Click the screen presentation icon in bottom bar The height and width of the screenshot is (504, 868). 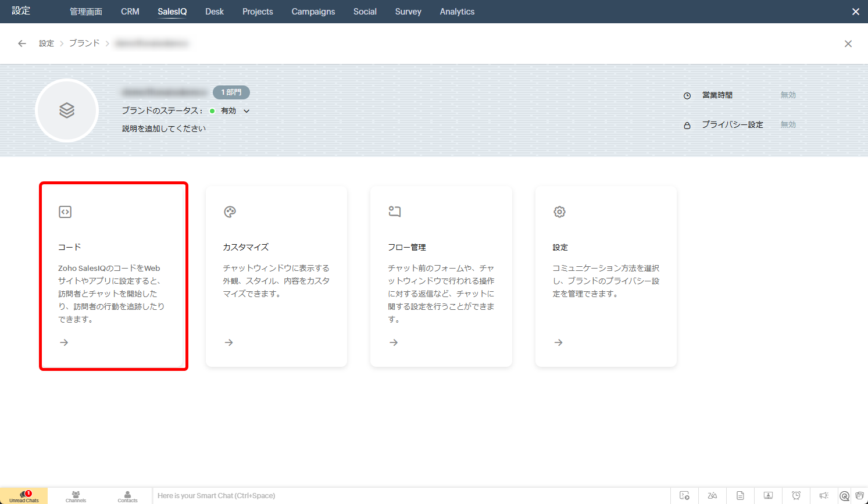(768, 496)
